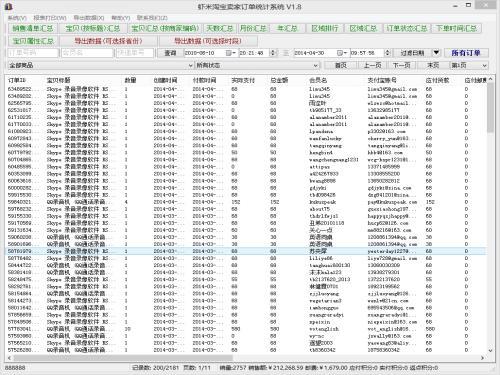Open the 第1页 page selector dropdown
The image size is (500, 375).
pyautogui.click(x=469, y=65)
